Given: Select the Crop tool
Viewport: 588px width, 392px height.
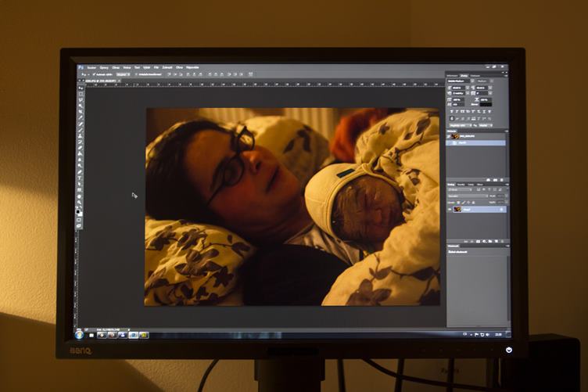Looking at the screenshot, I should coord(81,112).
